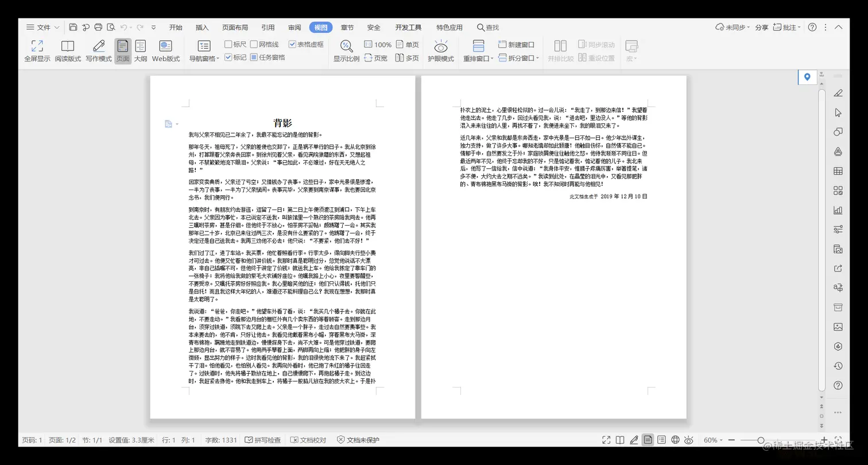Click the pen style icon in right sidebar
The height and width of the screenshot is (465, 868).
click(x=838, y=93)
